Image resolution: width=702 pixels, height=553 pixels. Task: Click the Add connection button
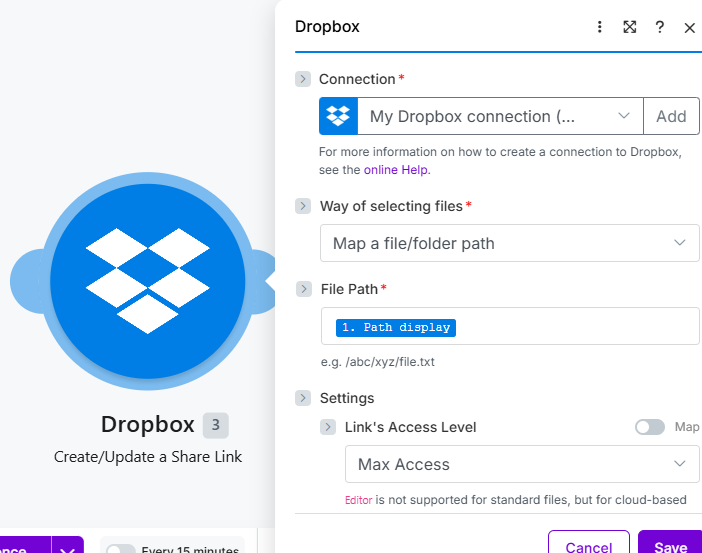(x=671, y=116)
